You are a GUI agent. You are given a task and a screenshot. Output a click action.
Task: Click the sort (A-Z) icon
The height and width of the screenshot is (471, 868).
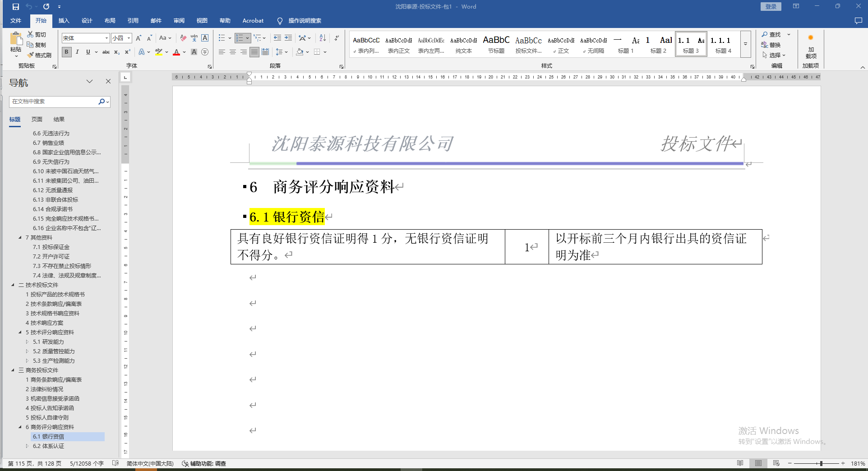(323, 38)
